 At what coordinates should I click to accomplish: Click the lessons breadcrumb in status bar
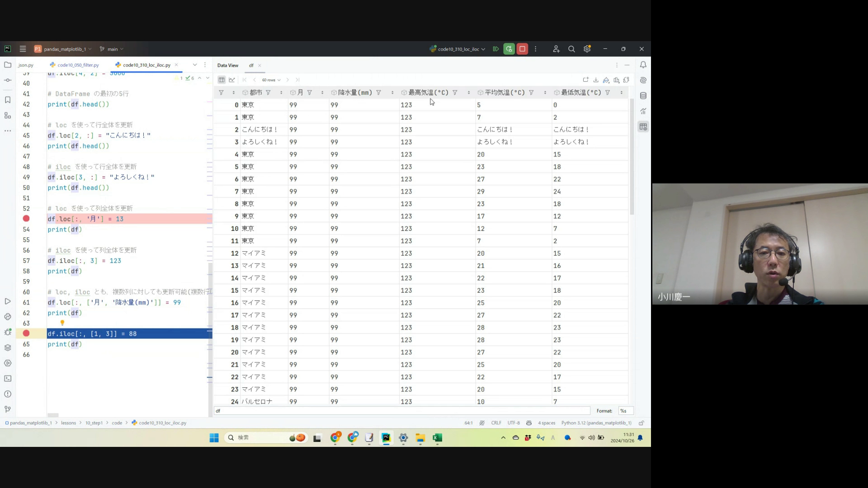click(x=69, y=423)
